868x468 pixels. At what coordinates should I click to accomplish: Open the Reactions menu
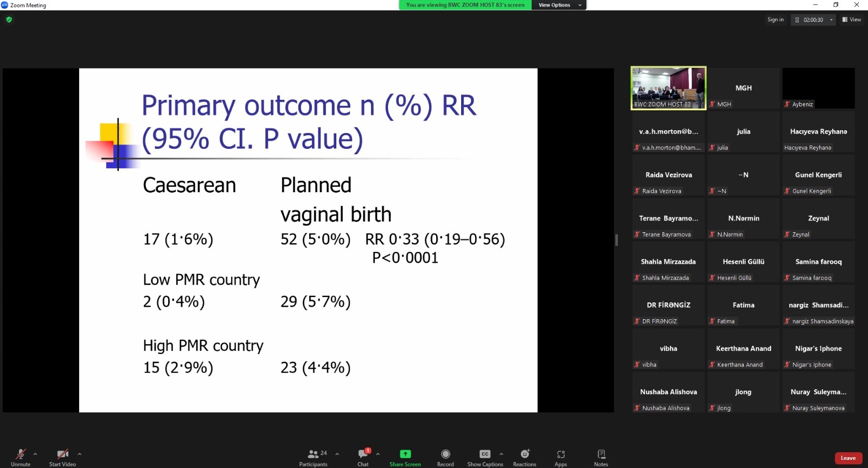pyautogui.click(x=525, y=457)
